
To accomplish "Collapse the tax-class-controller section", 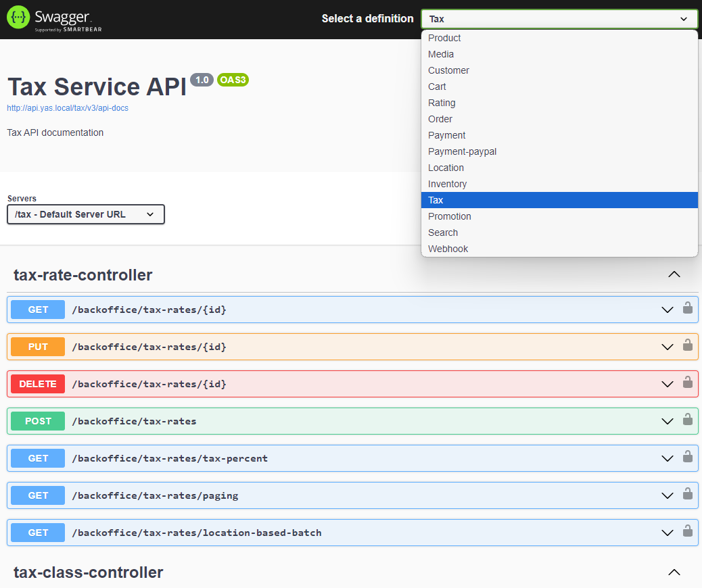I will [674, 572].
